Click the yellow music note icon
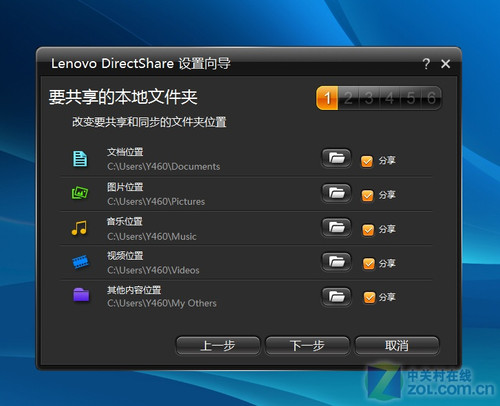The image size is (500, 406). (79, 228)
